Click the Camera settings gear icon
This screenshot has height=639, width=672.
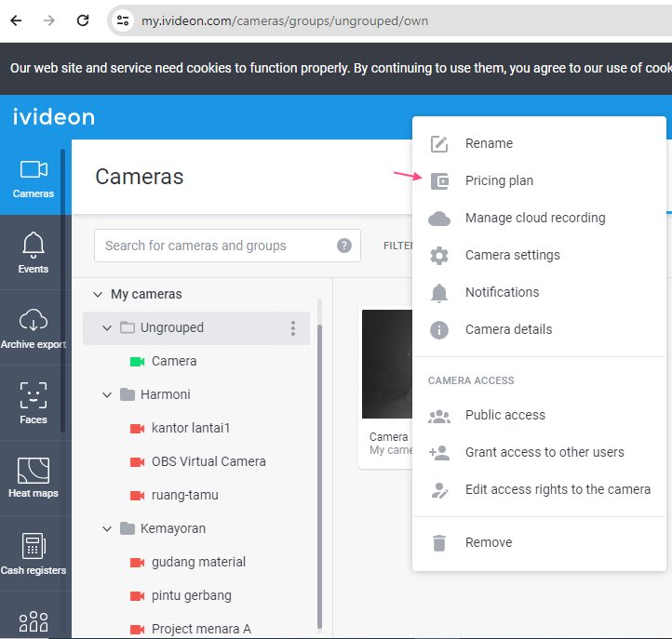[x=439, y=256]
